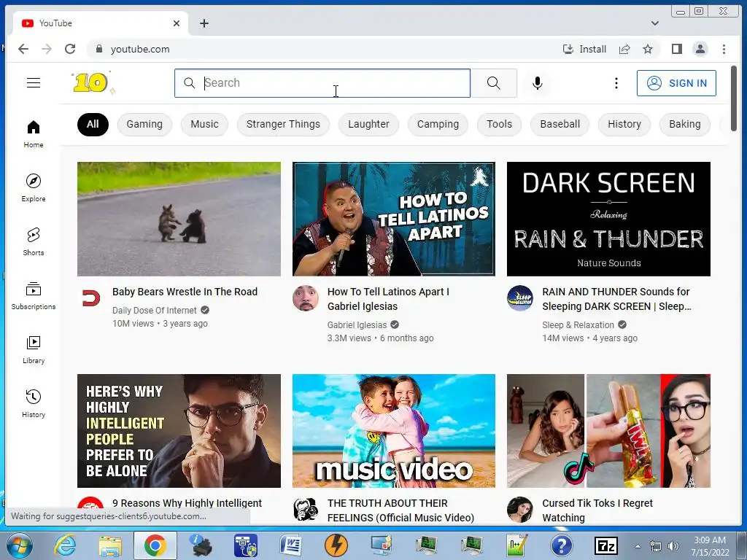Click the magnifier search button

(494, 83)
